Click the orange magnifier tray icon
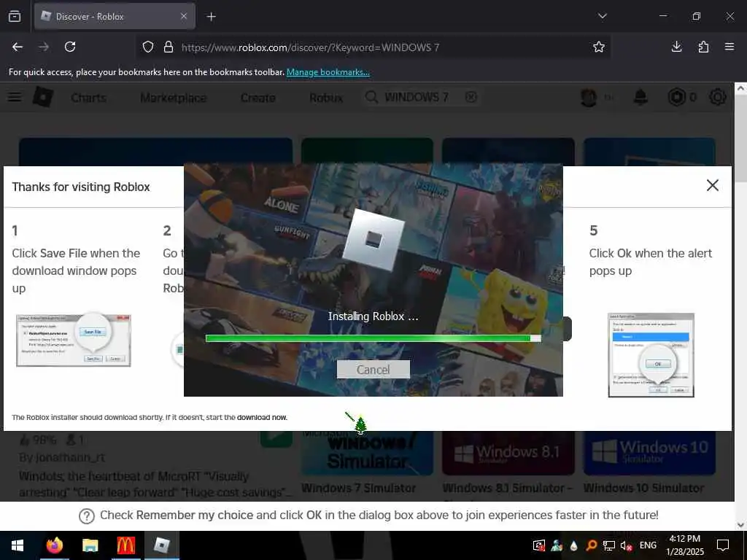Screen dimensions: 747x560 coord(591,545)
